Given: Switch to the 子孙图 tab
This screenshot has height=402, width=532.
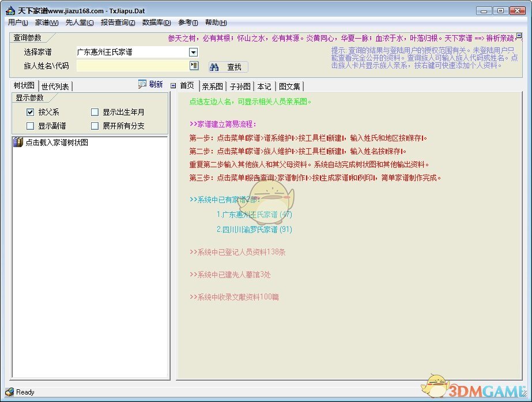Looking at the screenshot, I should 240,87.
